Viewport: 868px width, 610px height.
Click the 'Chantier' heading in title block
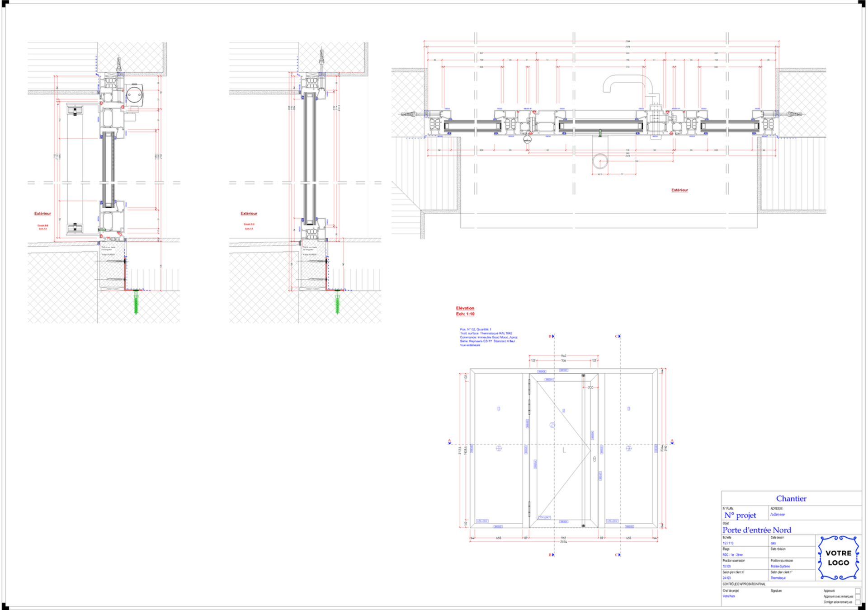coord(791,498)
